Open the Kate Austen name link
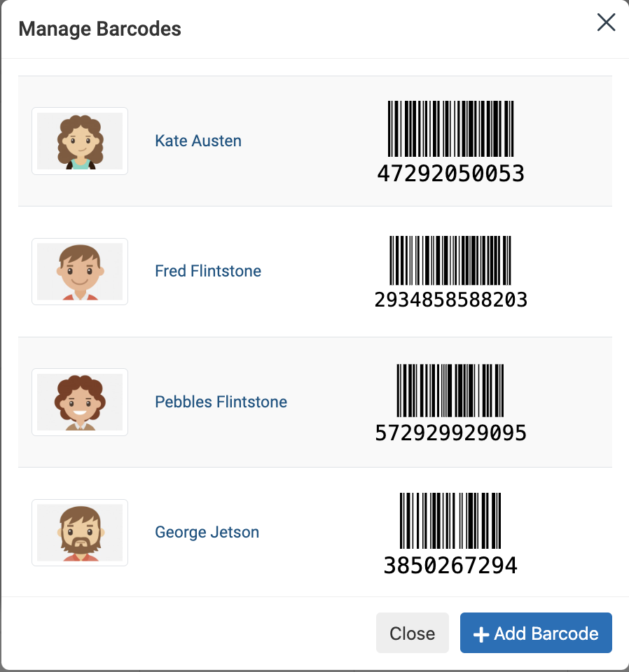The width and height of the screenshot is (629, 672). click(x=198, y=141)
